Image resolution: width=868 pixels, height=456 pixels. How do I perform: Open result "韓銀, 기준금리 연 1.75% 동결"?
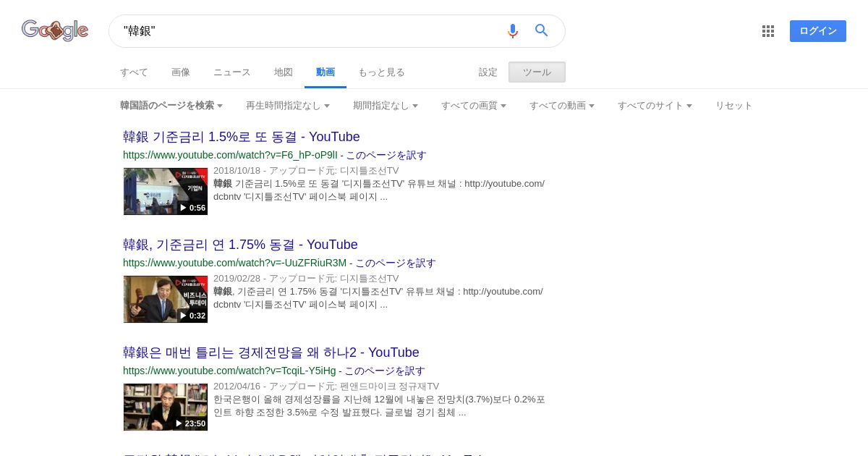(x=240, y=245)
